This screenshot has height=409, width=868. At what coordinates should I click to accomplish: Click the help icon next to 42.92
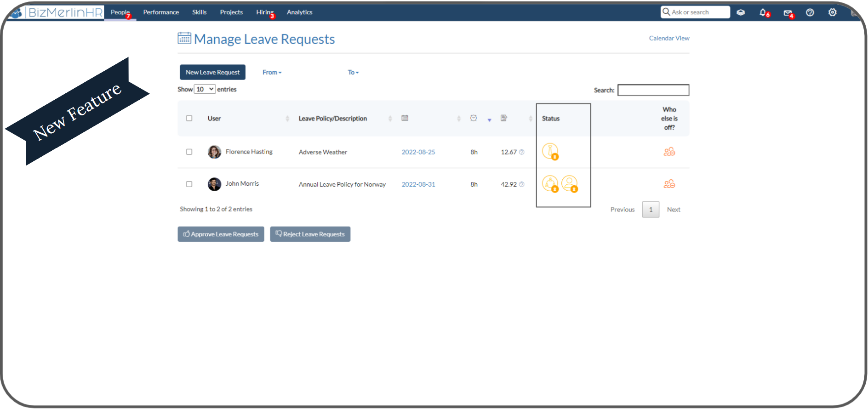[522, 184]
